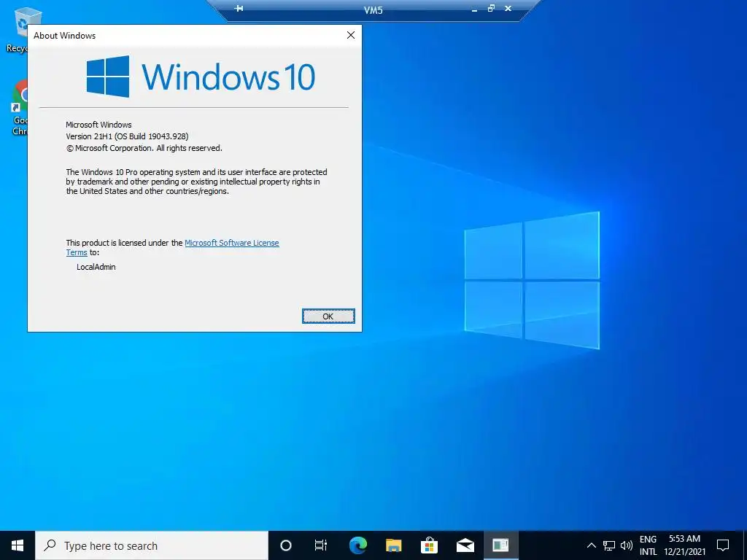Viewport: 747px width, 560px height.
Task: Click the VM5 connection bar title
Action: point(373,10)
